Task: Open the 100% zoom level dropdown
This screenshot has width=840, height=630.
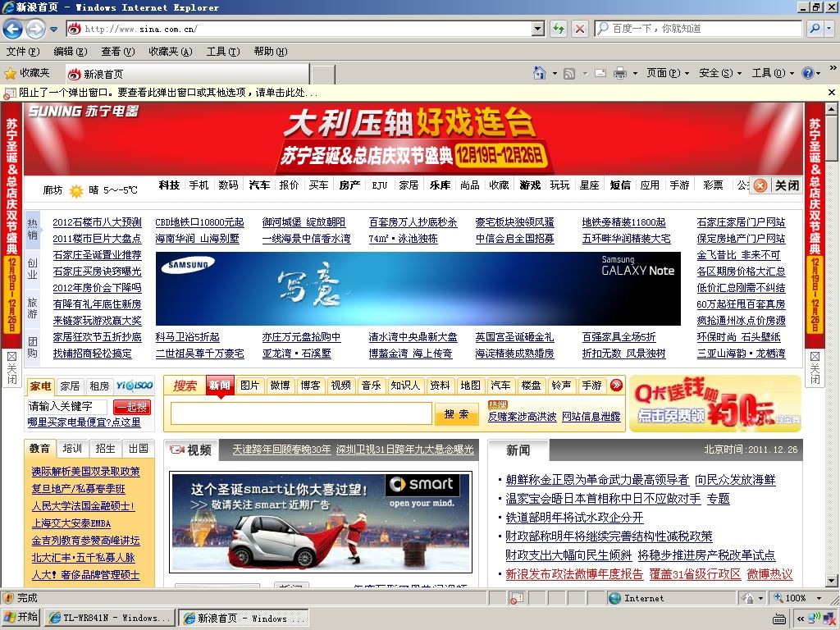Action: [819, 598]
